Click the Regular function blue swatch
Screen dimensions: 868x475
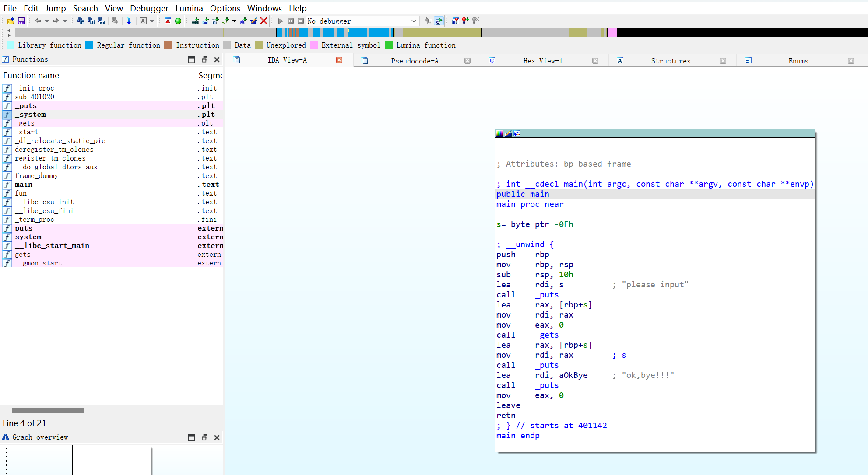(x=89, y=45)
